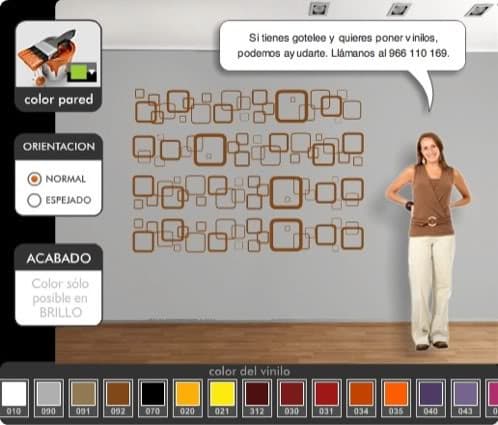The height and width of the screenshot is (425, 498).
Task: Click the color pared label
Action: tap(59, 100)
